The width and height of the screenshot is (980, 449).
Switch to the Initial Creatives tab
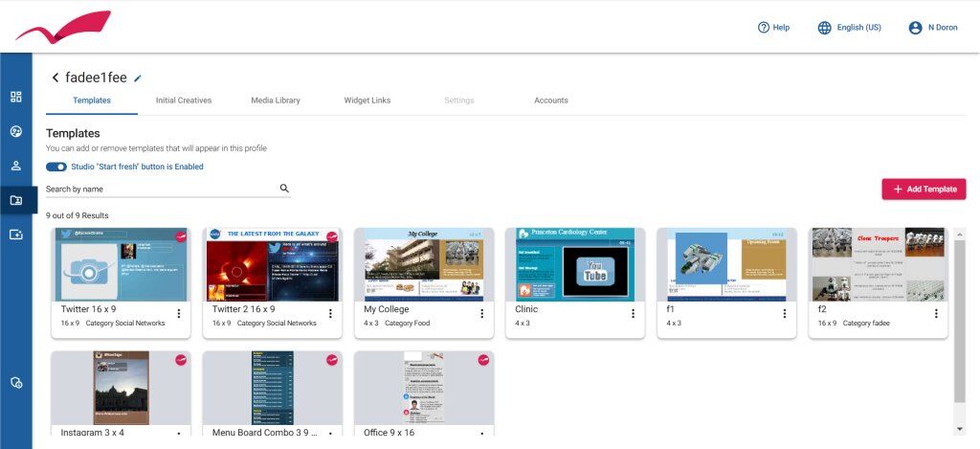point(184,101)
